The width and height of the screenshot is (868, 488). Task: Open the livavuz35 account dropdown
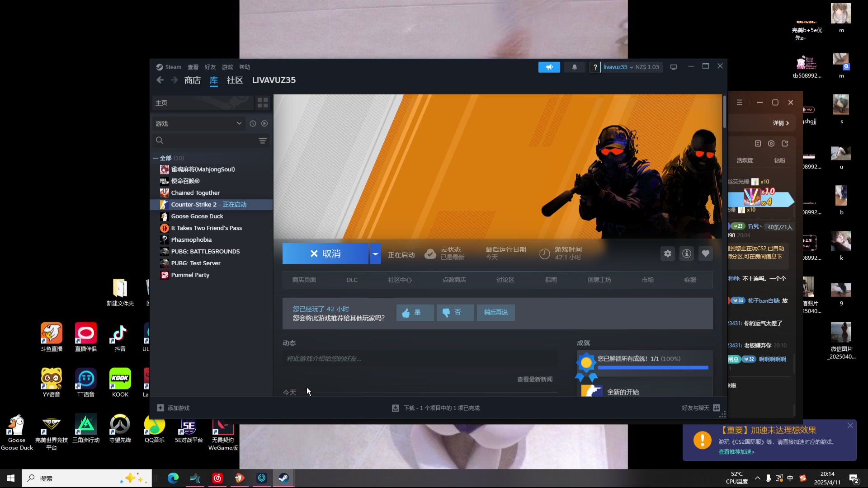click(618, 67)
